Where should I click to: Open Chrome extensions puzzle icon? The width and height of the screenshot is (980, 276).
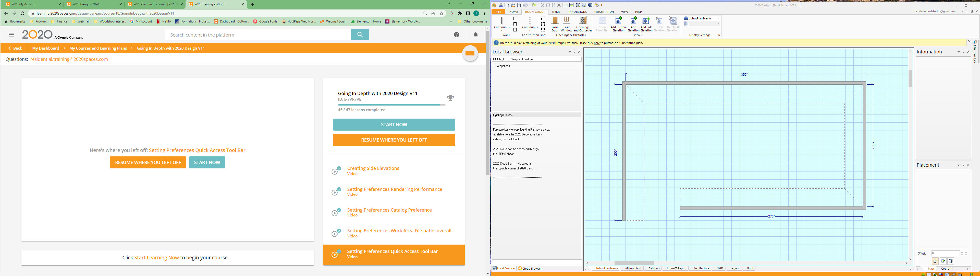[x=460, y=13]
